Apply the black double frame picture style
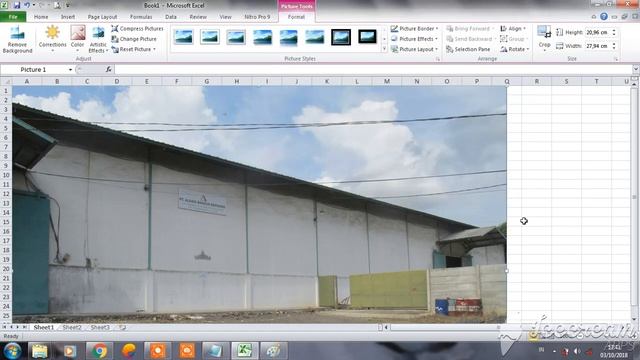640x360 pixels. (x=341, y=37)
